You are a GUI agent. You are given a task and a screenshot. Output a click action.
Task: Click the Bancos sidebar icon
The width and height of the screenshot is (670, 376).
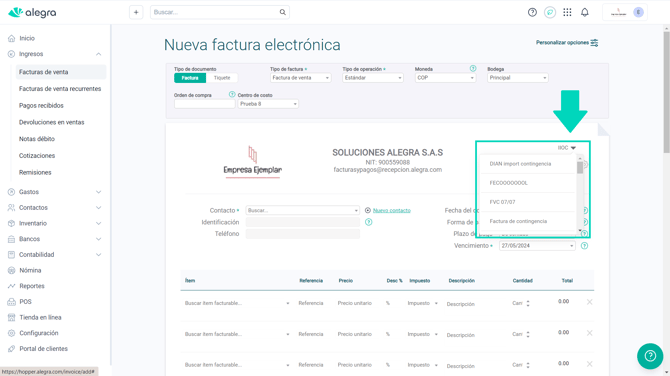(x=12, y=239)
